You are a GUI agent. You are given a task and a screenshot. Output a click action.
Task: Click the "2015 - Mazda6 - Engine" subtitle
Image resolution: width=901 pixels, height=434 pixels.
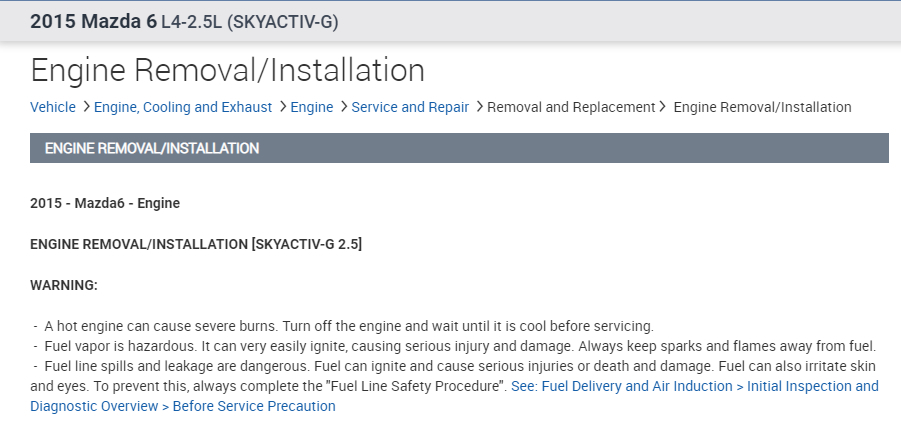tap(105, 203)
